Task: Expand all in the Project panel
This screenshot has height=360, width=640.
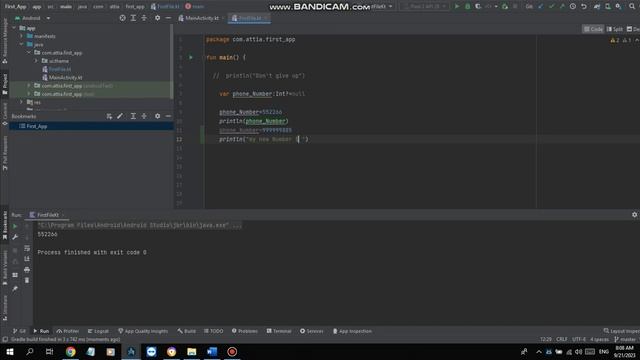Action: coord(133,18)
